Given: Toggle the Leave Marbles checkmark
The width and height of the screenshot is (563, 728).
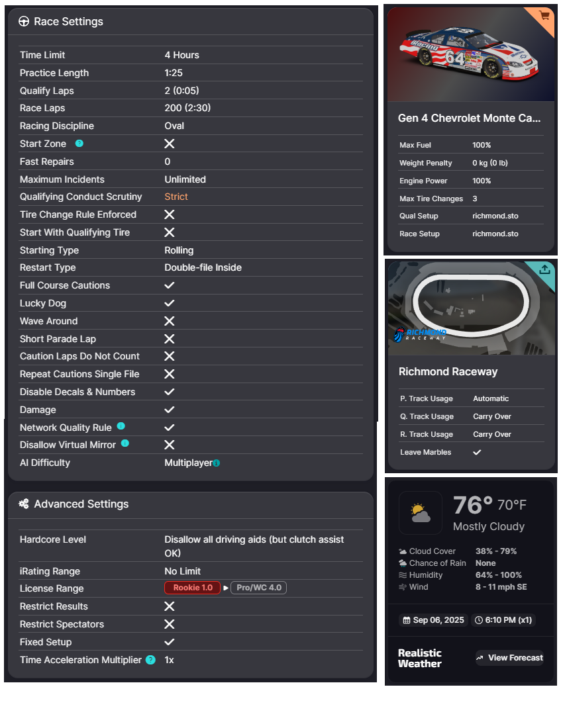Looking at the screenshot, I should coord(477,452).
